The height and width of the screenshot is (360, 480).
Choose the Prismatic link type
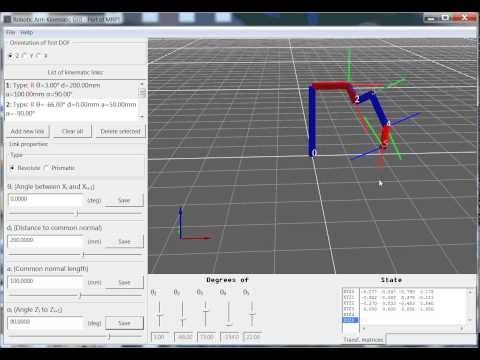59,168
